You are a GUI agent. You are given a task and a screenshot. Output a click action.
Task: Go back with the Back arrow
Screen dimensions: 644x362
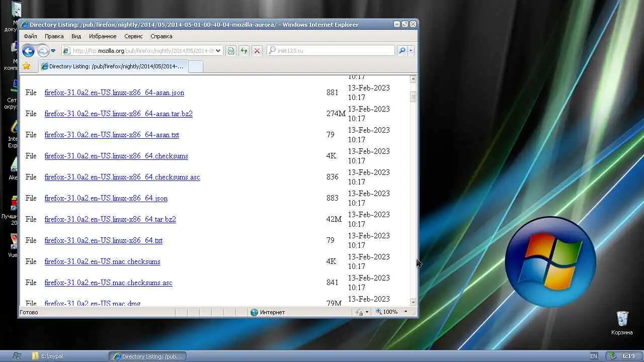pyautogui.click(x=28, y=51)
